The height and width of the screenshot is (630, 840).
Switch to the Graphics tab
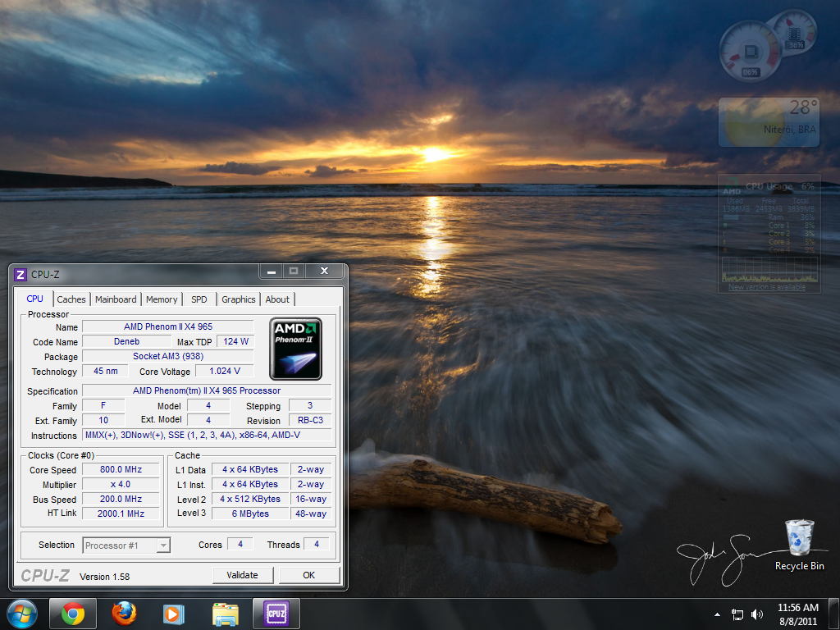239,299
